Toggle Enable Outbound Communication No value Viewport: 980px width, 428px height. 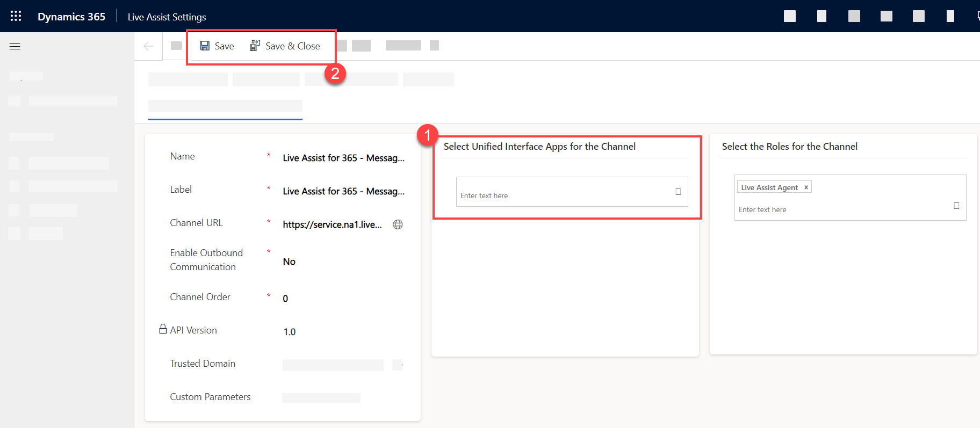pyautogui.click(x=289, y=262)
